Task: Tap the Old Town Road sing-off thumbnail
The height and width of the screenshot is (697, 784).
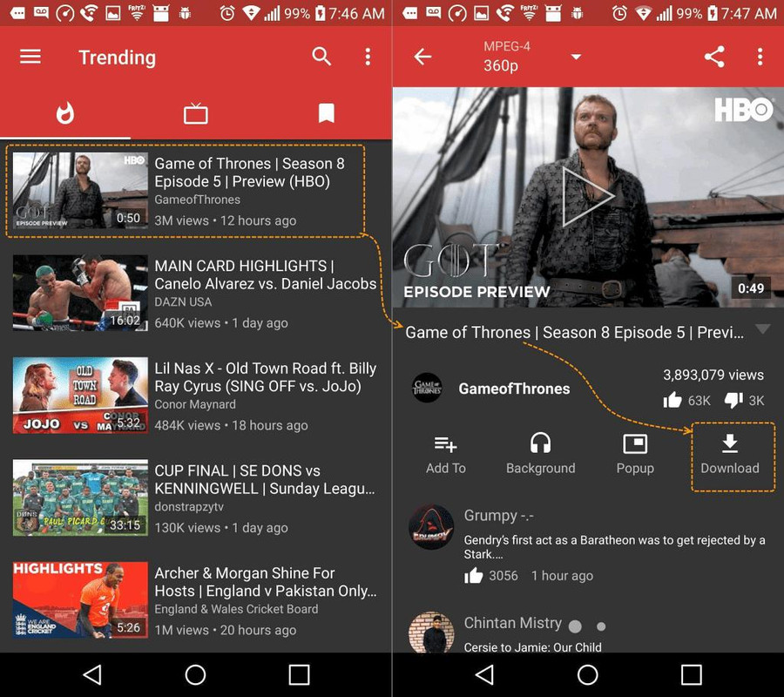Action: (x=80, y=396)
